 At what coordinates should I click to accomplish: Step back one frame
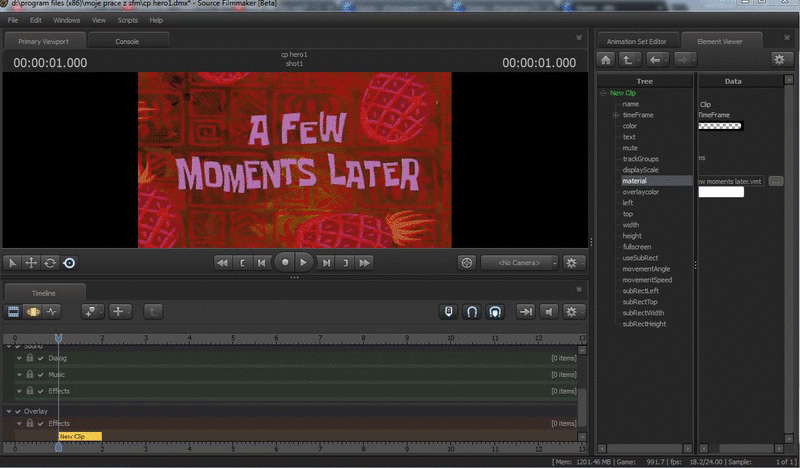tap(261, 263)
